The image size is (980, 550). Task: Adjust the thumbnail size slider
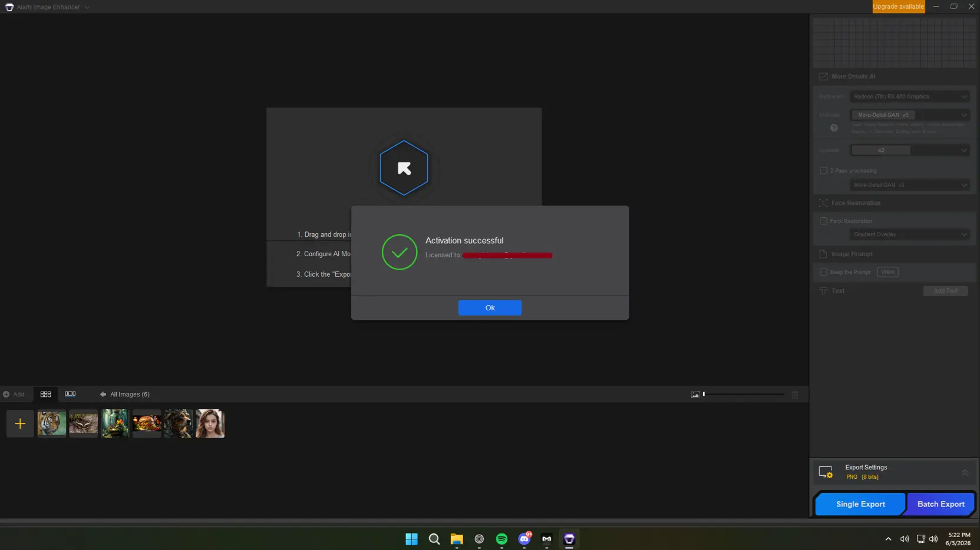pos(744,395)
